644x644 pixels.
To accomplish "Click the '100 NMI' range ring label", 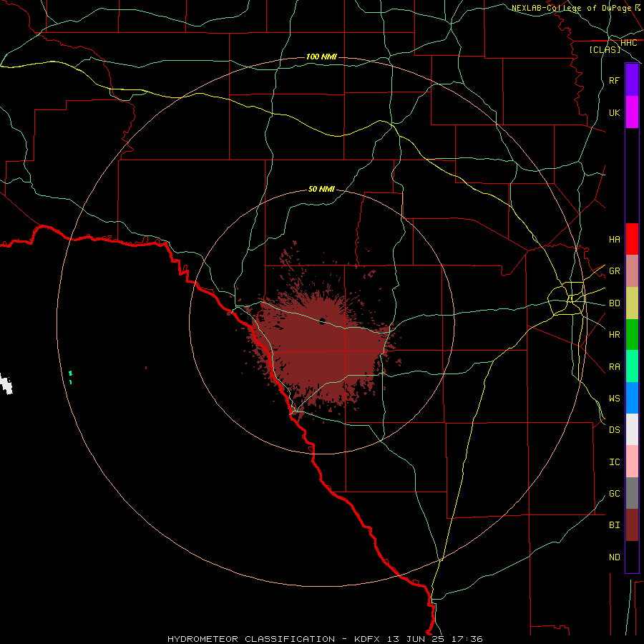I will pyautogui.click(x=321, y=57).
